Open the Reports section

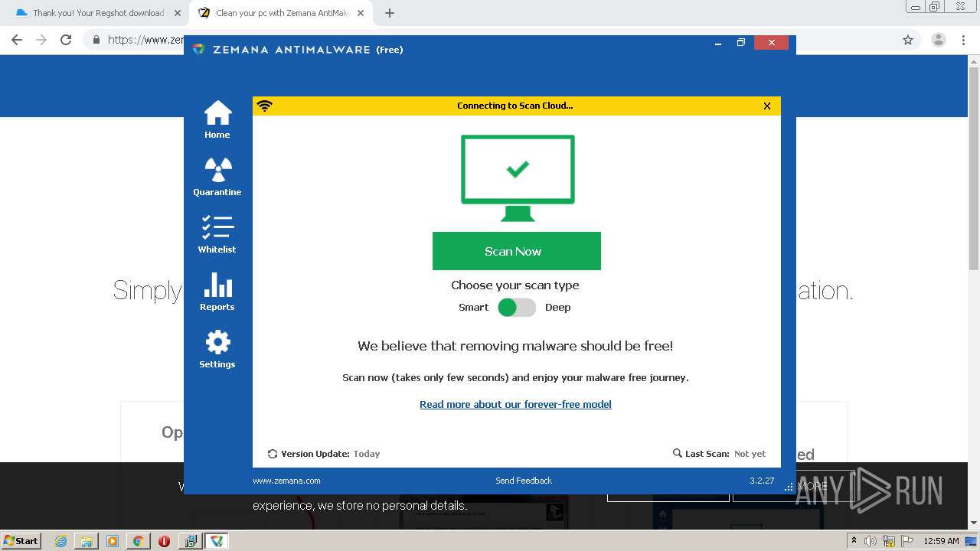217,292
